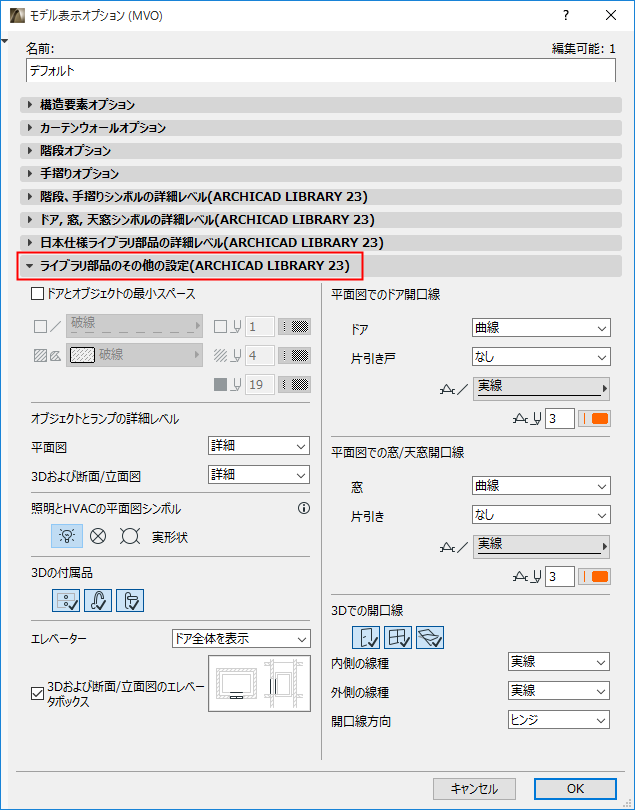The height and width of the screenshot is (810, 635).
Task: Toggle the tap/faucet 3D accessory icon
Action: (98, 600)
